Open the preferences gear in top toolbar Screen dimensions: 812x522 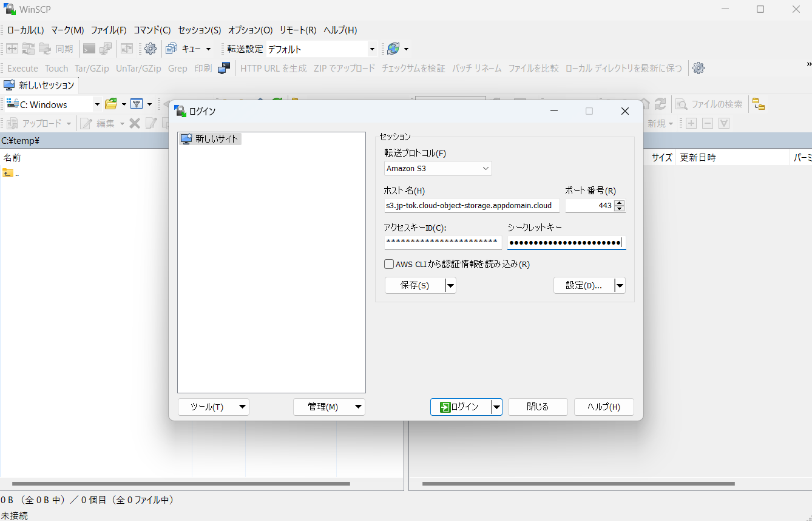pos(151,49)
